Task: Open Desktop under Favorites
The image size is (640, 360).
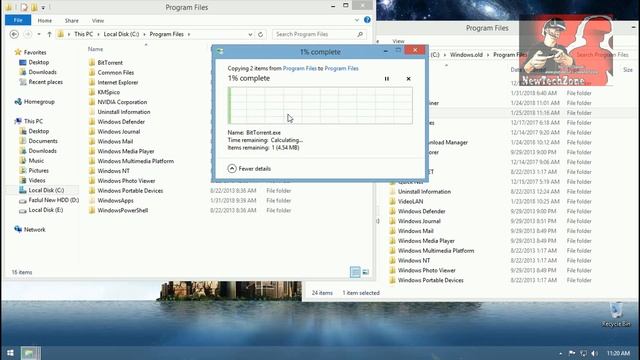Action: (39, 62)
